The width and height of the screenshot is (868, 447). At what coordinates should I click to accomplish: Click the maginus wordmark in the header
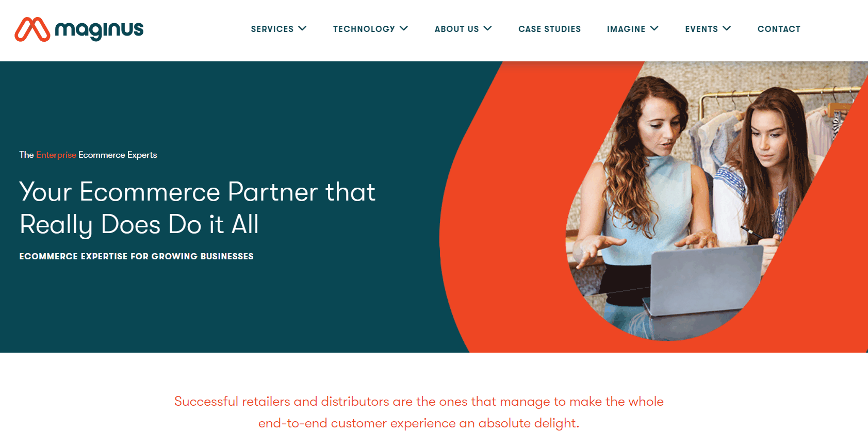pyautogui.click(x=99, y=30)
